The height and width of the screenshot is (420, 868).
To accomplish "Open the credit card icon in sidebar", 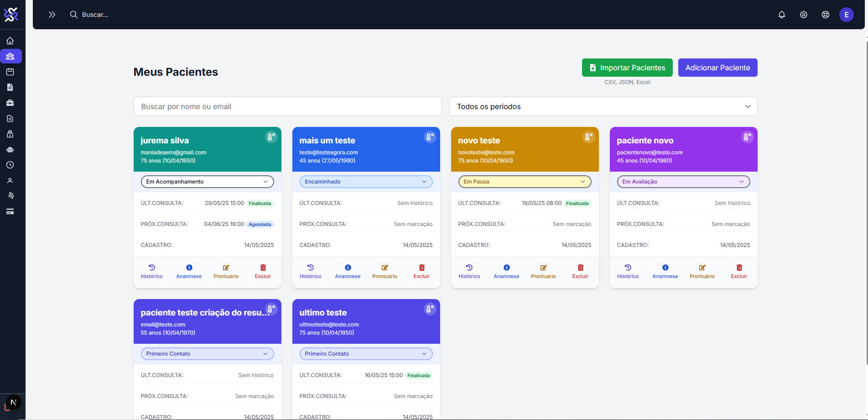I will pos(10,211).
